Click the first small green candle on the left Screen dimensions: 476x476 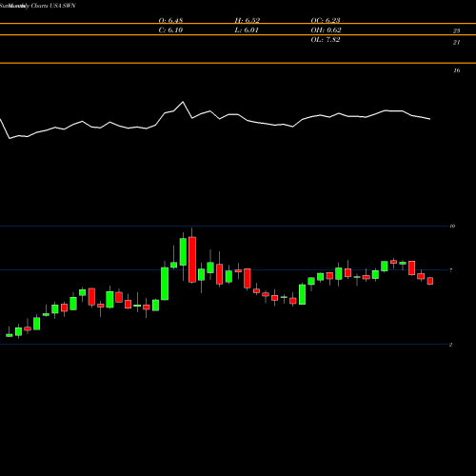pyautogui.click(x=10, y=335)
